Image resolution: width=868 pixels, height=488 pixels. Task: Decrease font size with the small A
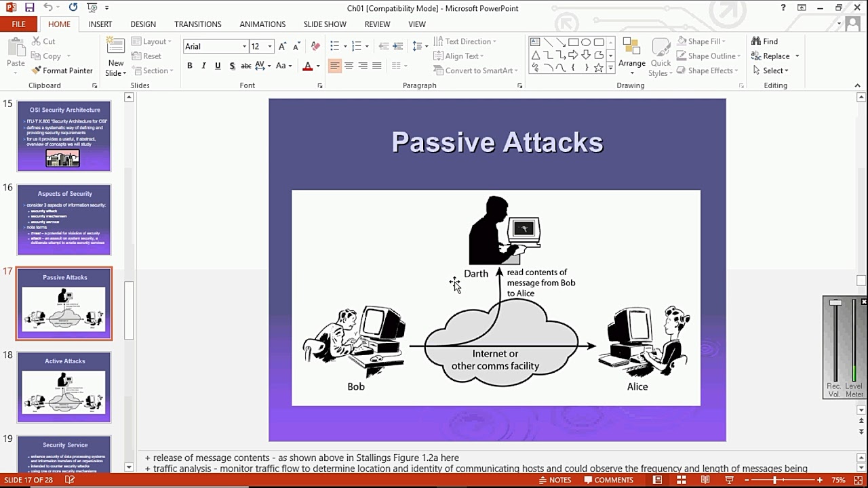tap(296, 46)
